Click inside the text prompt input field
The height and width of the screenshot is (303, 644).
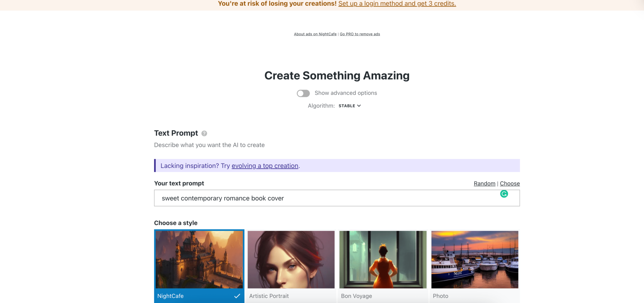click(x=327, y=198)
